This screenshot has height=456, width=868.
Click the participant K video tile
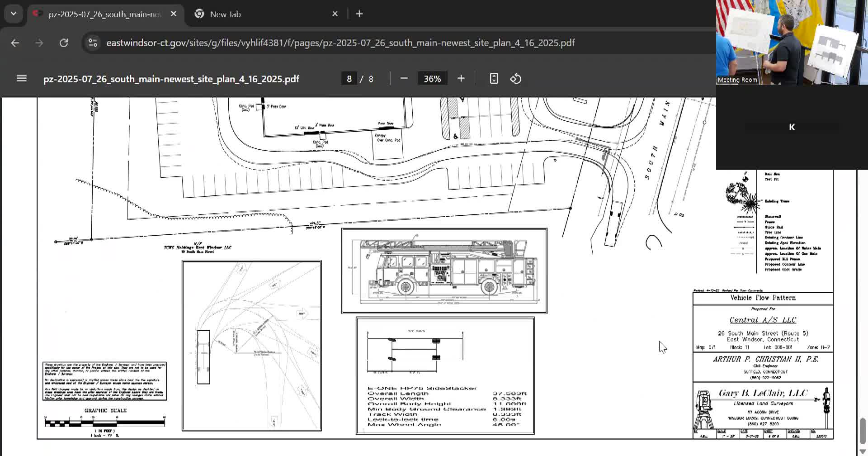[792, 127]
